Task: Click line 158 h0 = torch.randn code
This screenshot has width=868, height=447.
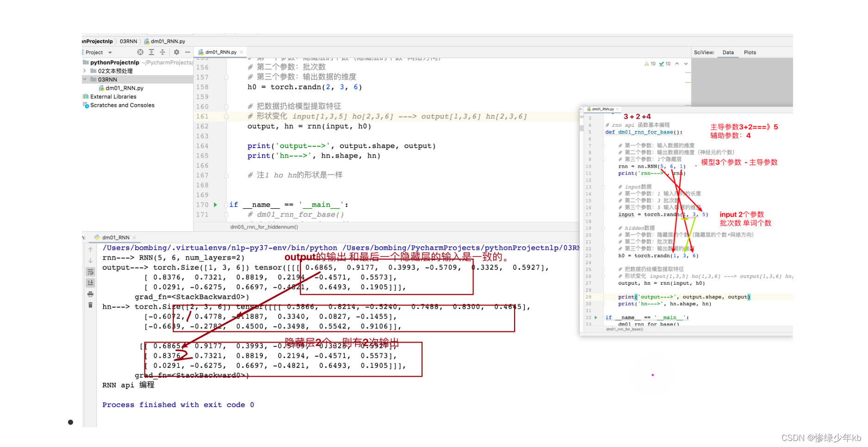Action: point(304,87)
